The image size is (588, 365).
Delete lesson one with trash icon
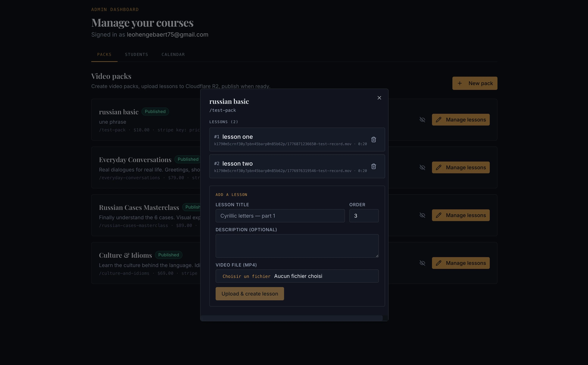373,139
